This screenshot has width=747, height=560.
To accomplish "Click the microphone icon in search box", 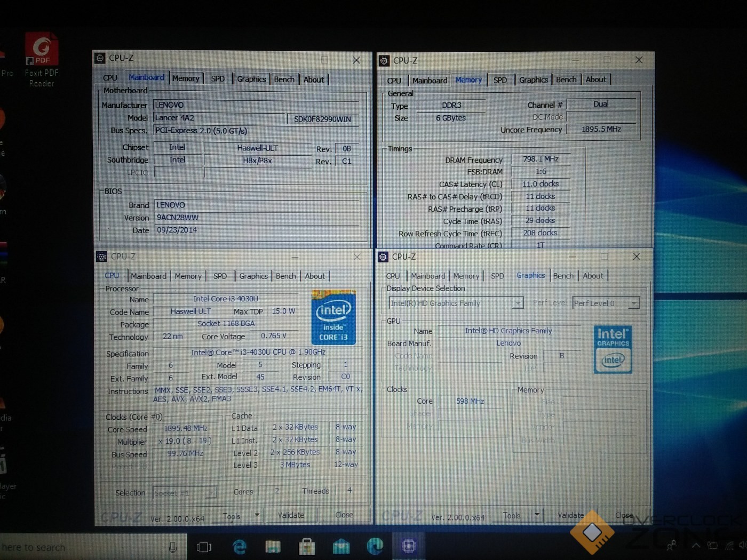I will point(172,547).
